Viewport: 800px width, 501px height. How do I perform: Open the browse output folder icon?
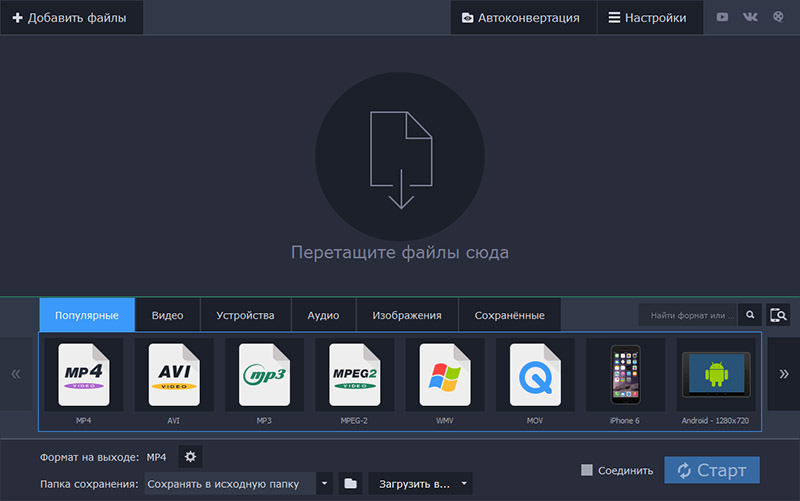(350, 484)
